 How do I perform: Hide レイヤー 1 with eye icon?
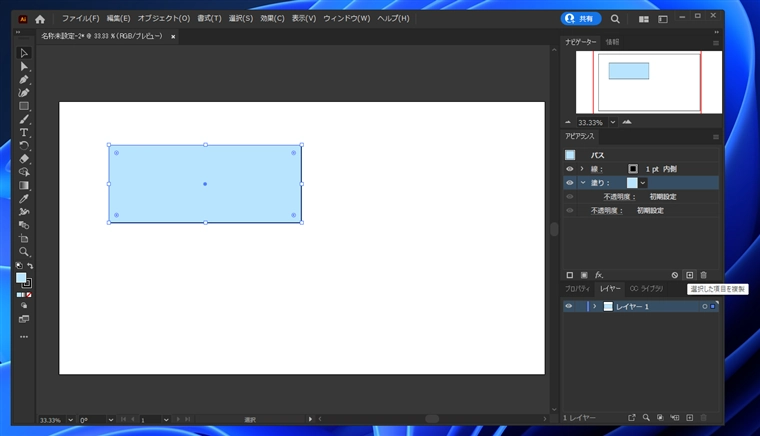coord(569,306)
